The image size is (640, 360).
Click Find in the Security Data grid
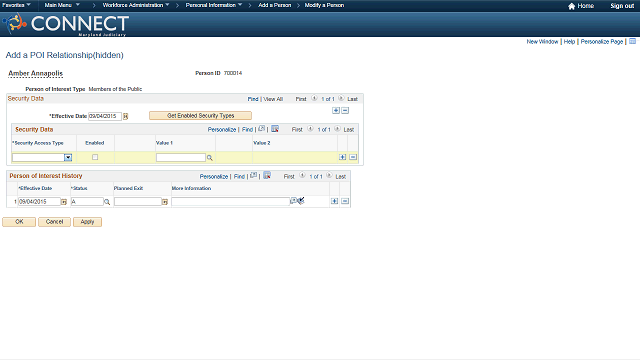click(x=247, y=129)
